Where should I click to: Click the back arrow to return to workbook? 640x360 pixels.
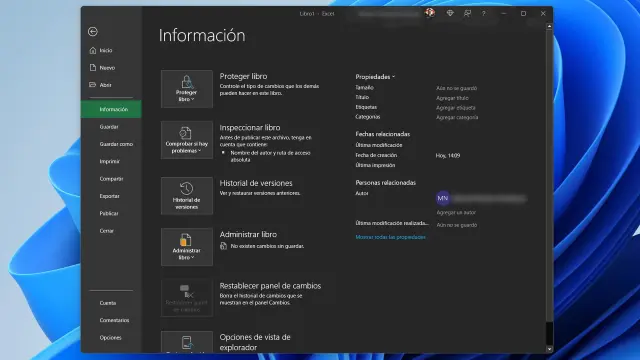tap(93, 31)
